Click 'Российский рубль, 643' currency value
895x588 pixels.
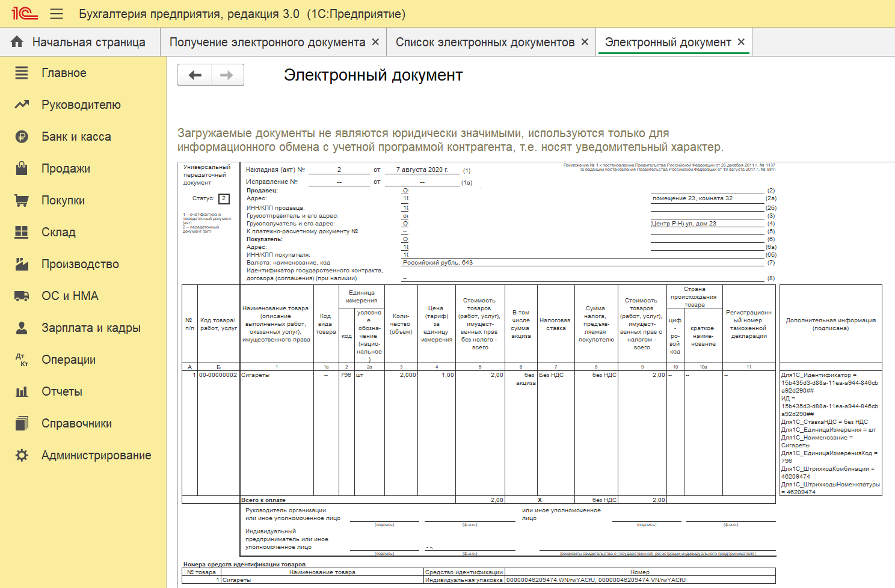pos(438,263)
